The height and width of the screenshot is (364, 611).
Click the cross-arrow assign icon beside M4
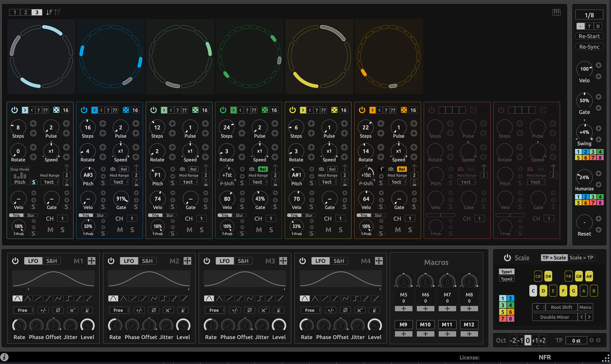point(379,261)
